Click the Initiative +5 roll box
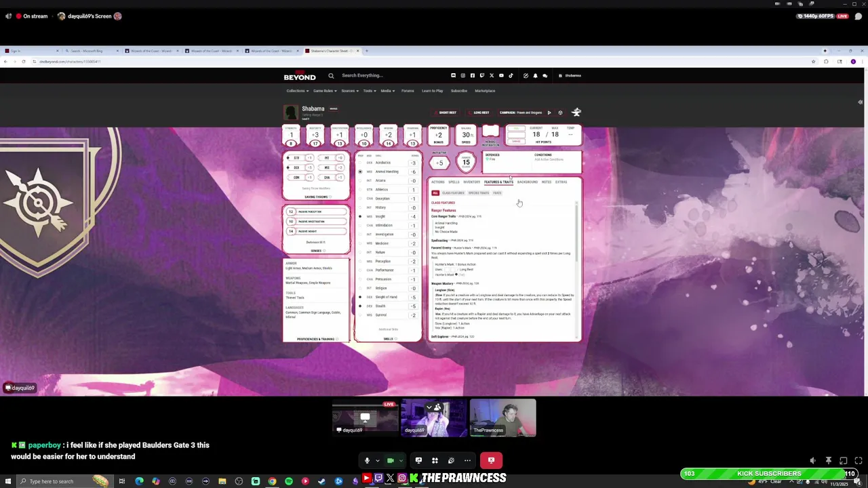 coord(439,163)
